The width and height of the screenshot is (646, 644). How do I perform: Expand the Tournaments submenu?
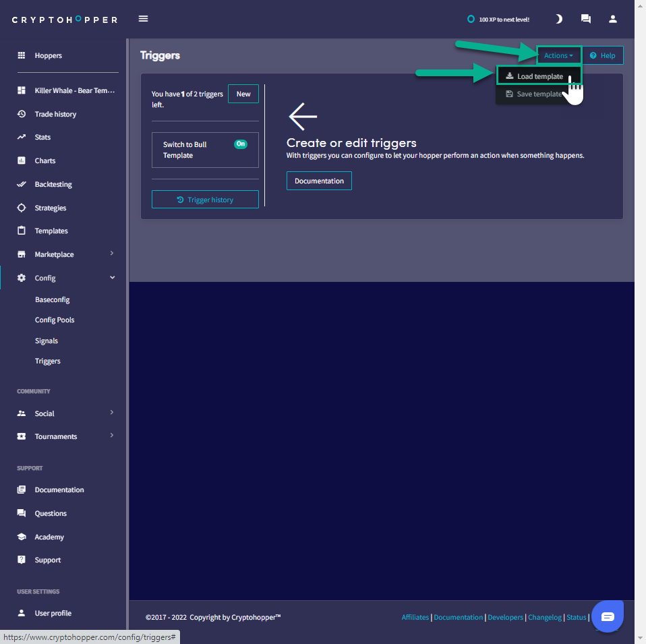(111, 436)
